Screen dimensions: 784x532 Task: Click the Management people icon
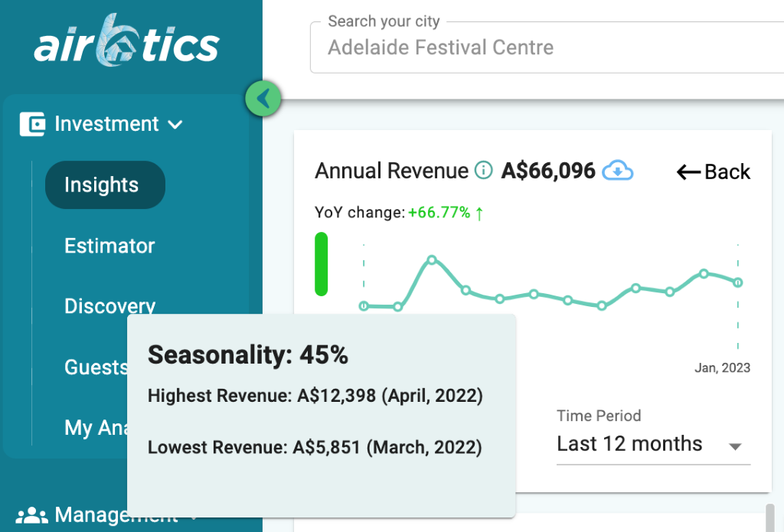point(32,515)
